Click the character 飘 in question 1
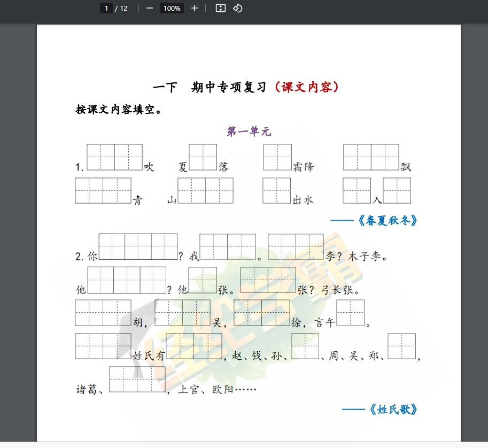 (406, 167)
